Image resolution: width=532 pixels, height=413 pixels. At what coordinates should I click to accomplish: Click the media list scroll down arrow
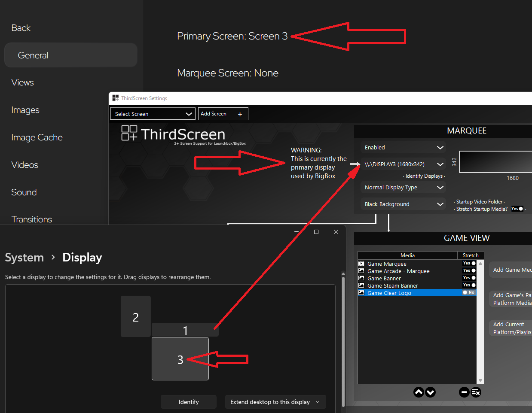[480, 380]
